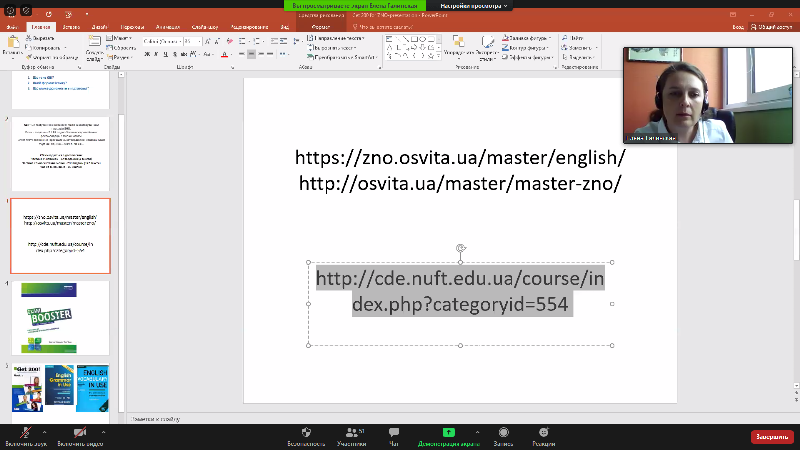Open the Zoom reactions smiley icon
The width and height of the screenshot is (800, 450).
(543, 432)
